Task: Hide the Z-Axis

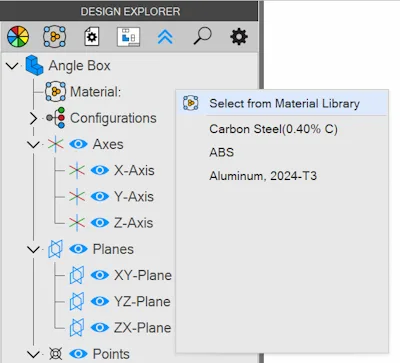Action: 100,222
